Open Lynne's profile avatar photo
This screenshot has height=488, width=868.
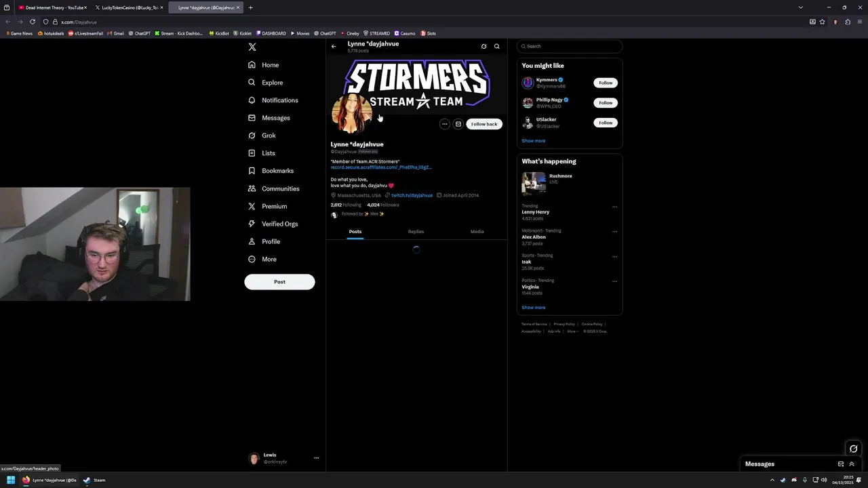351,113
